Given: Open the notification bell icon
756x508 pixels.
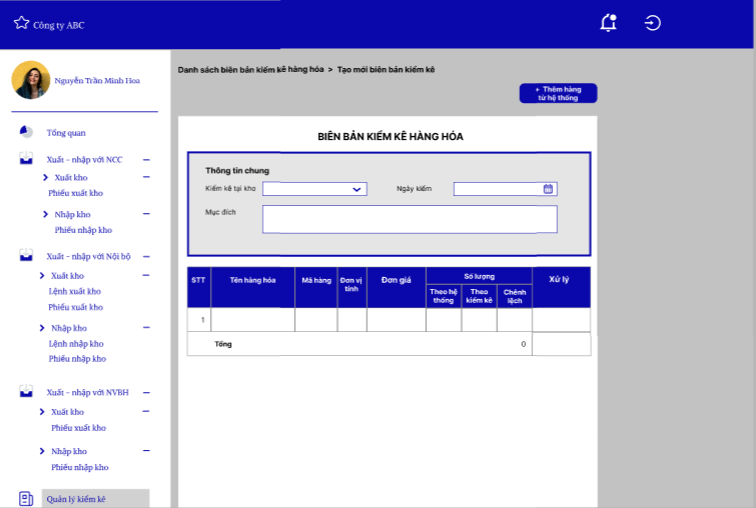Looking at the screenshot, I should (608, 23).
